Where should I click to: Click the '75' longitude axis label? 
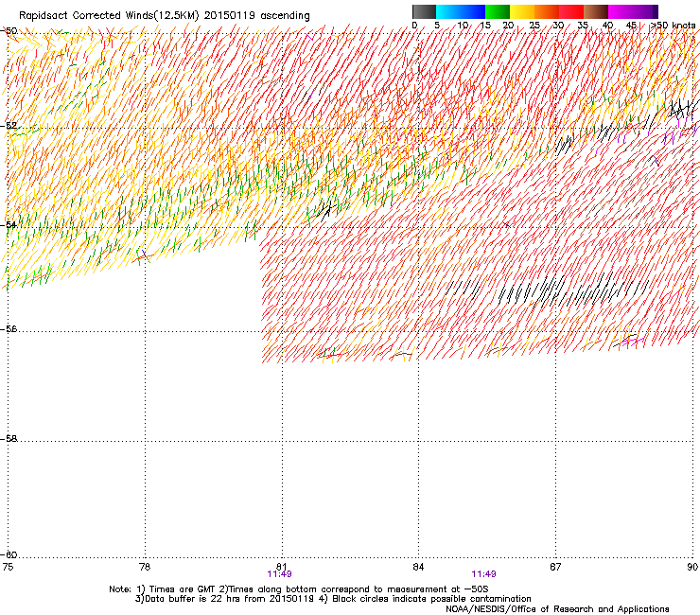point(8,567)
